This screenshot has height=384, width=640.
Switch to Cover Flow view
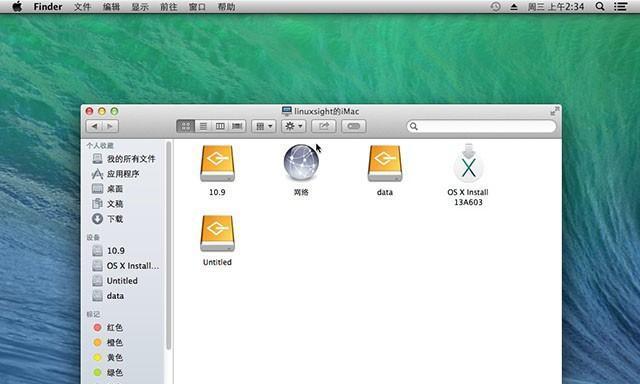pyautogui.click(x=237, y=126)
